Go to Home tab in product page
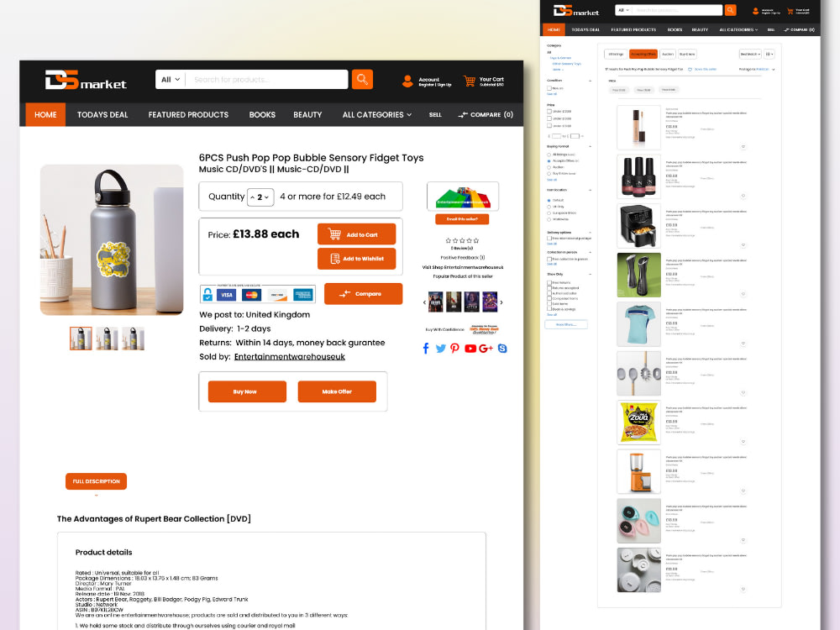The width and height of the screenshot is (840, 630). click(45, 114)
